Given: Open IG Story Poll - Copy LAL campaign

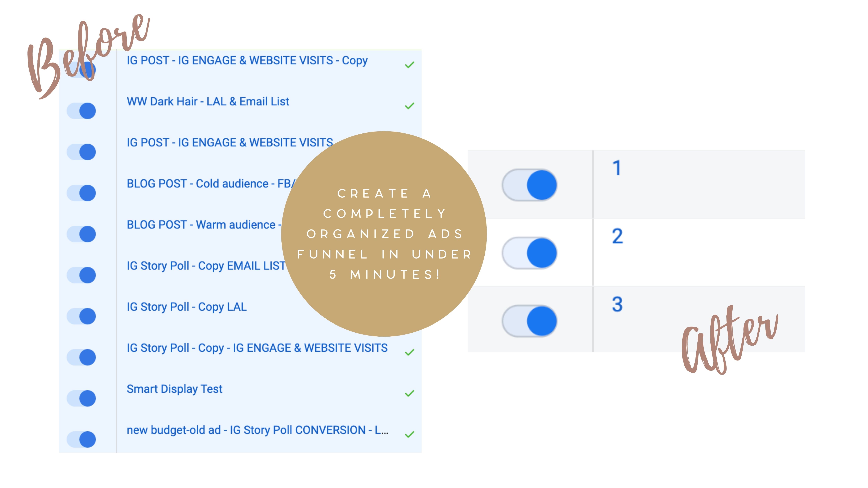Looking at the screenshot, I should (x=187, y=307).
